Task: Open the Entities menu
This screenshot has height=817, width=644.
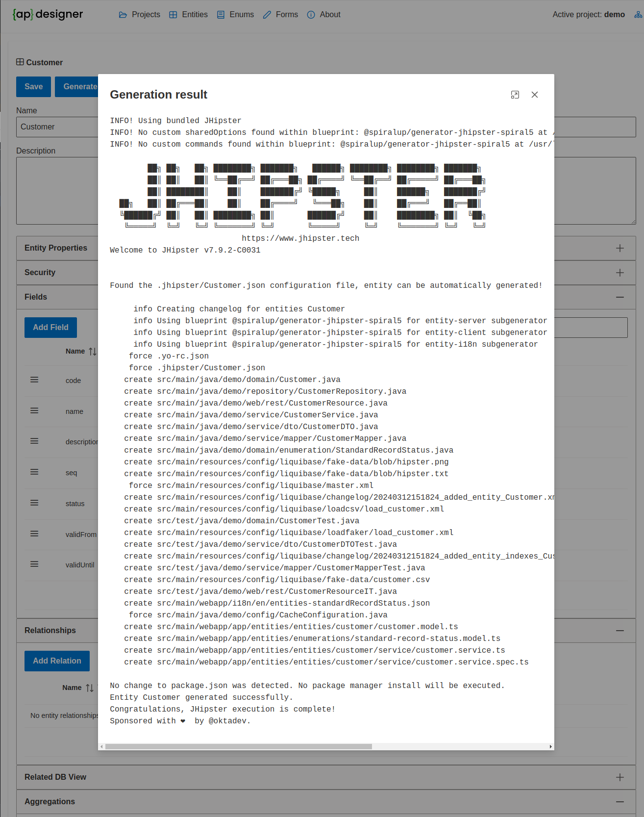Action: tap(189, 15)
